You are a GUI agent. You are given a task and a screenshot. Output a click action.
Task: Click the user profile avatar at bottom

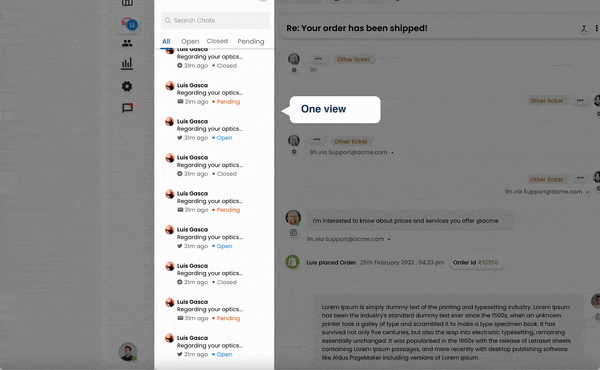[128, 352]
